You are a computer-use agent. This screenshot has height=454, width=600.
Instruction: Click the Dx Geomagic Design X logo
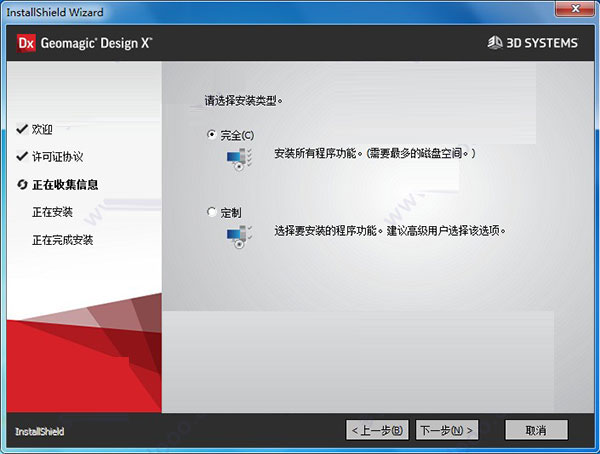coord(84,43)
